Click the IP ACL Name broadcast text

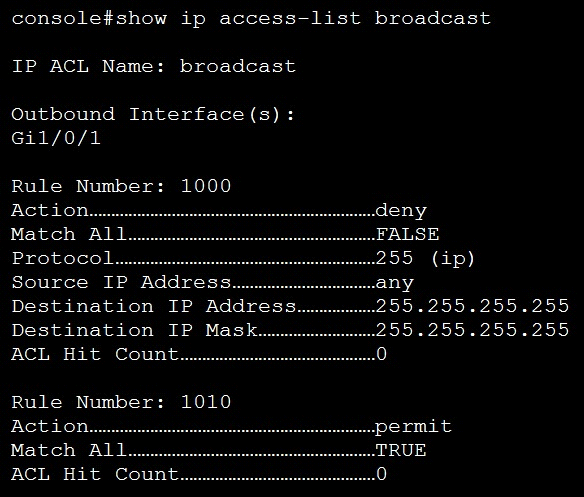point(153,66)
